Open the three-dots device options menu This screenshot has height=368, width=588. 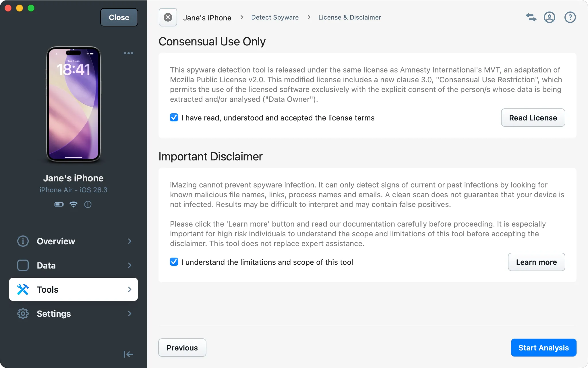click(x=128, y=53)
